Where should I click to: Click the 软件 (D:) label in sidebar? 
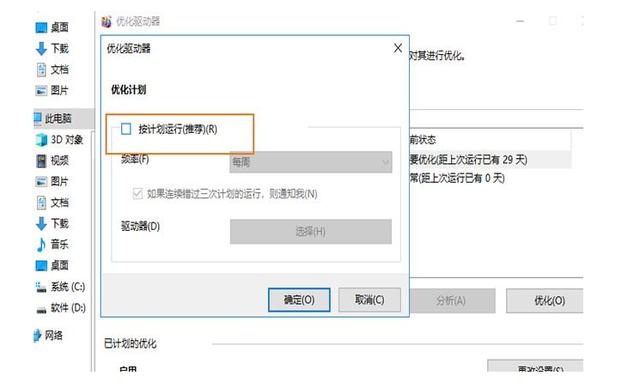coord(68,308)
